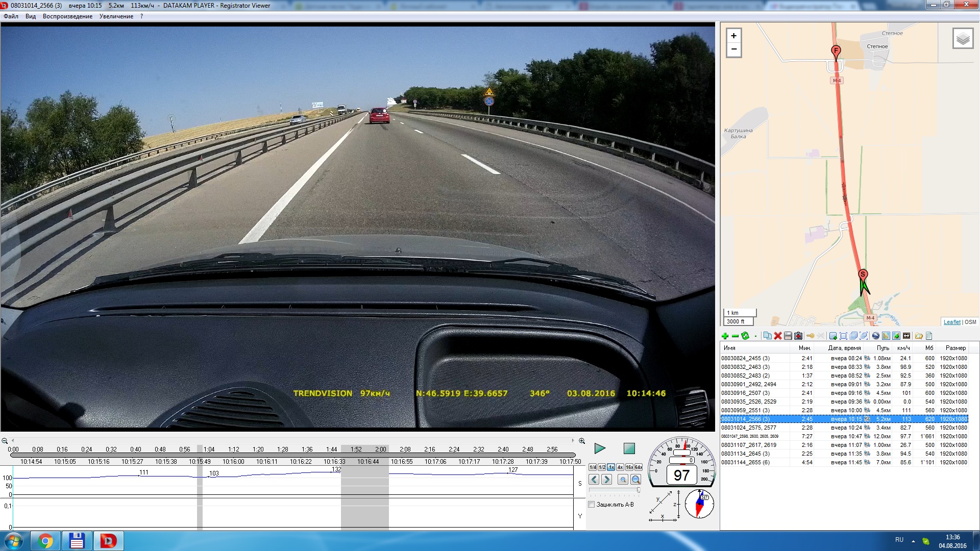Click the yellow key protect icon

(x=810, y=336)
